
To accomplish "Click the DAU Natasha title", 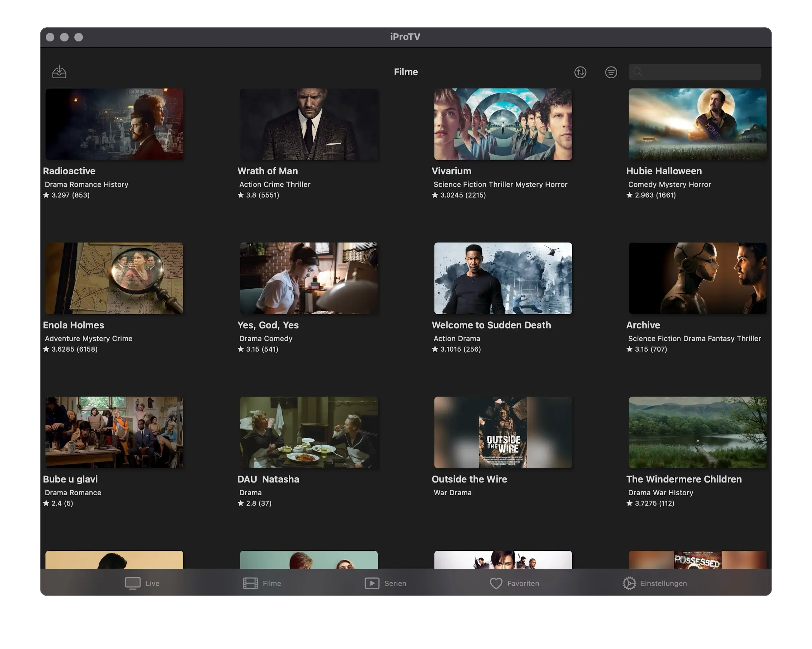I will (268, 479).
